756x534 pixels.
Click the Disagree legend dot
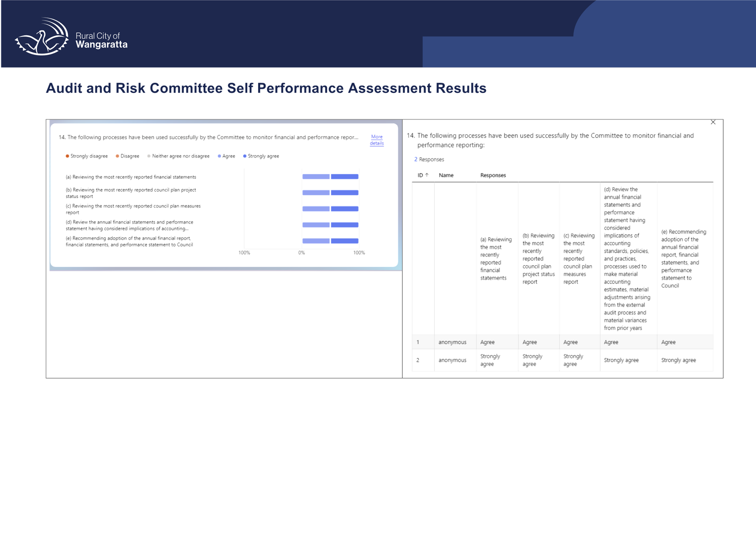[117, 156]
